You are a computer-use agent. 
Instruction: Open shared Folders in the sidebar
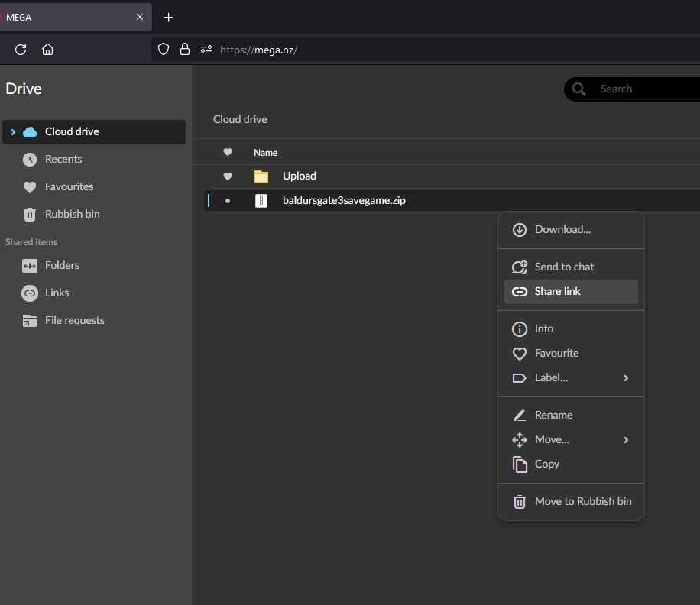[62, 265]
